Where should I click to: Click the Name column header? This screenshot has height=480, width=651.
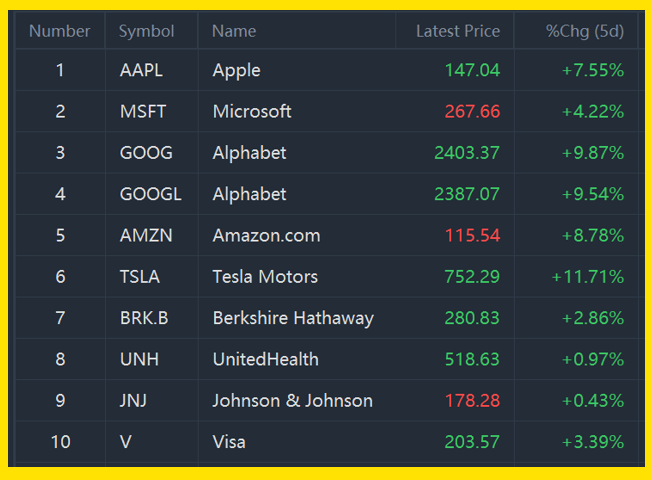tap(234, 31)
